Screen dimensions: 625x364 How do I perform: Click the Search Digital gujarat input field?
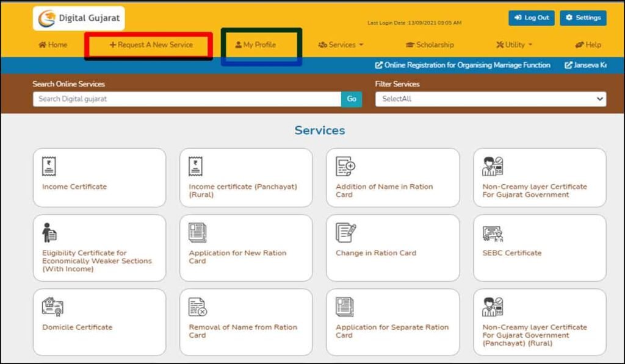[x=187, y=99]
